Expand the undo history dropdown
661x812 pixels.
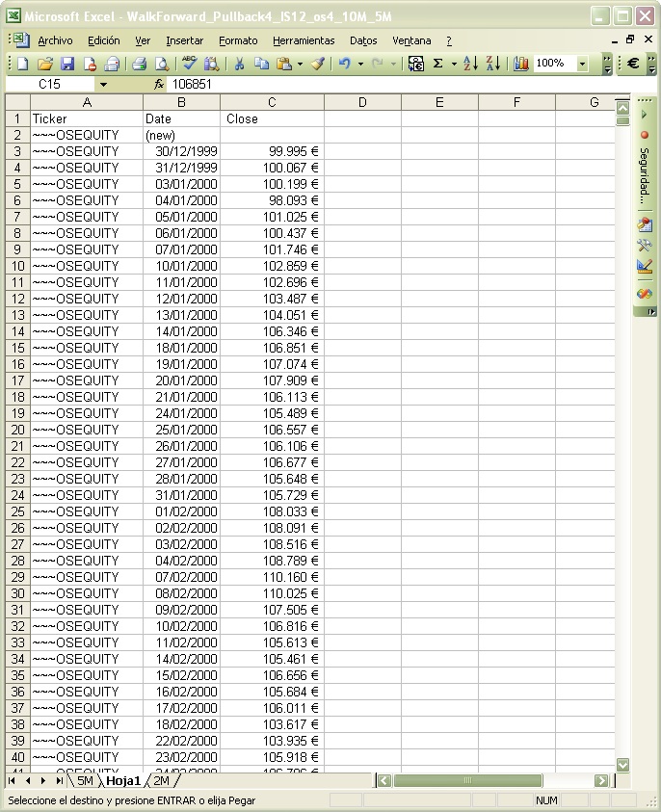[x=360, y=65]
